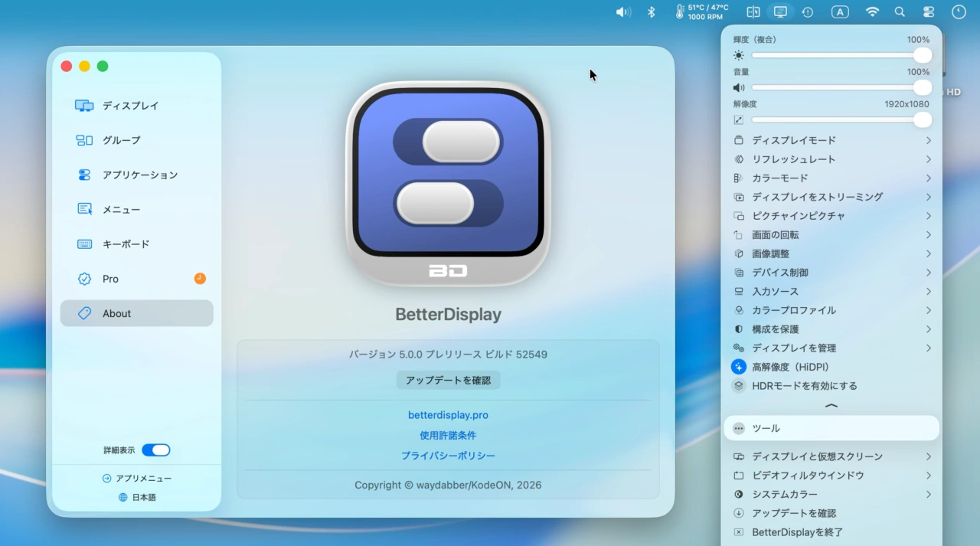Screen dimensions: 980x546
Task: Open the システムカラー menu item
Action: point(831,495)
